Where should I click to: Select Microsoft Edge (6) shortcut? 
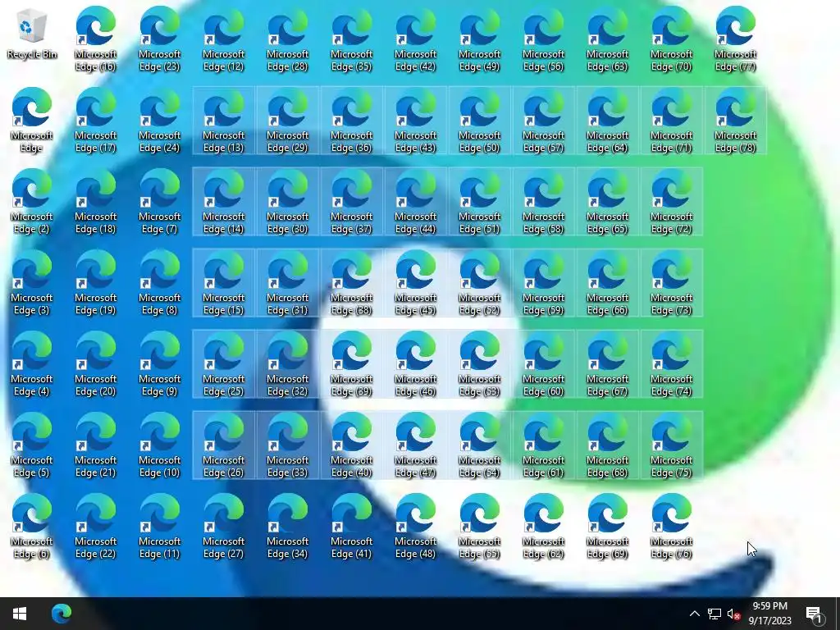[x=32, y=527]
